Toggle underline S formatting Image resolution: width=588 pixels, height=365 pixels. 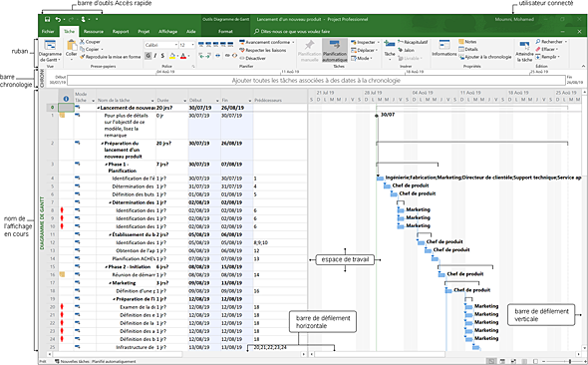click(162, 56)
